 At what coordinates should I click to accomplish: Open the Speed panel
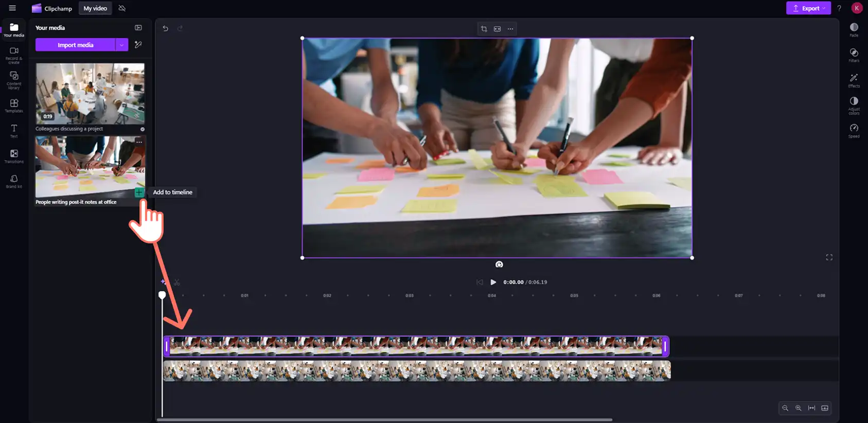coord(854,131)
